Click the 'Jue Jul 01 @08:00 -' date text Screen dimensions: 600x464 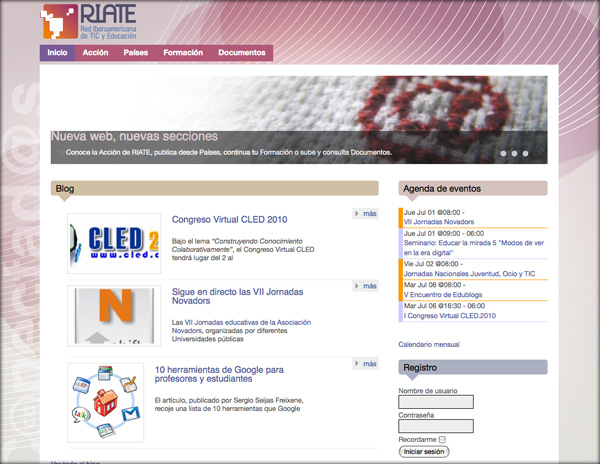[x=434, y=212]
